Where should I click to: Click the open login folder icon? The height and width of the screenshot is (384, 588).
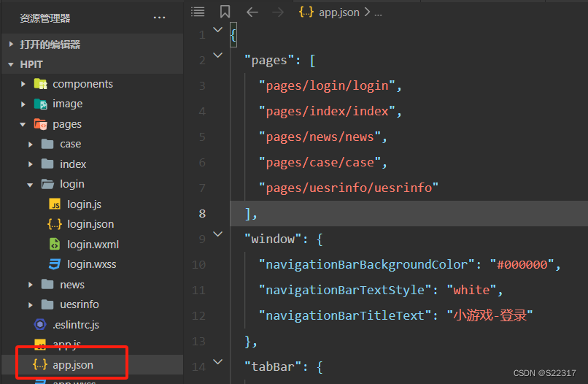(x=47, y=184)
